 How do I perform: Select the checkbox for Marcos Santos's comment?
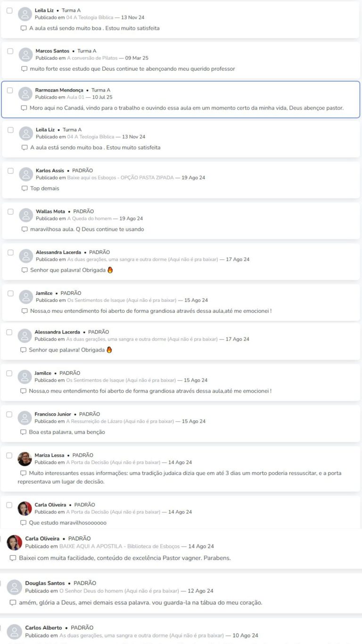pyautogui.click(x=10, y=51)
